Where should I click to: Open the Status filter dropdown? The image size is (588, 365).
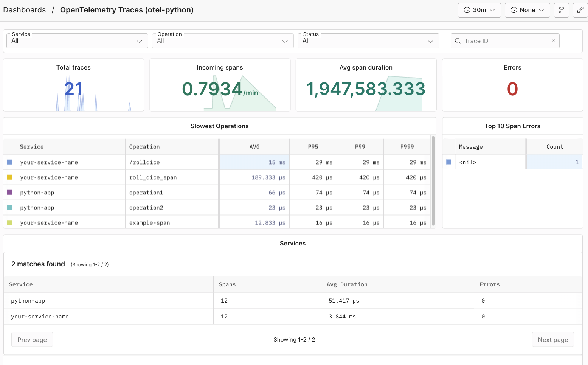tap(368, 41)
